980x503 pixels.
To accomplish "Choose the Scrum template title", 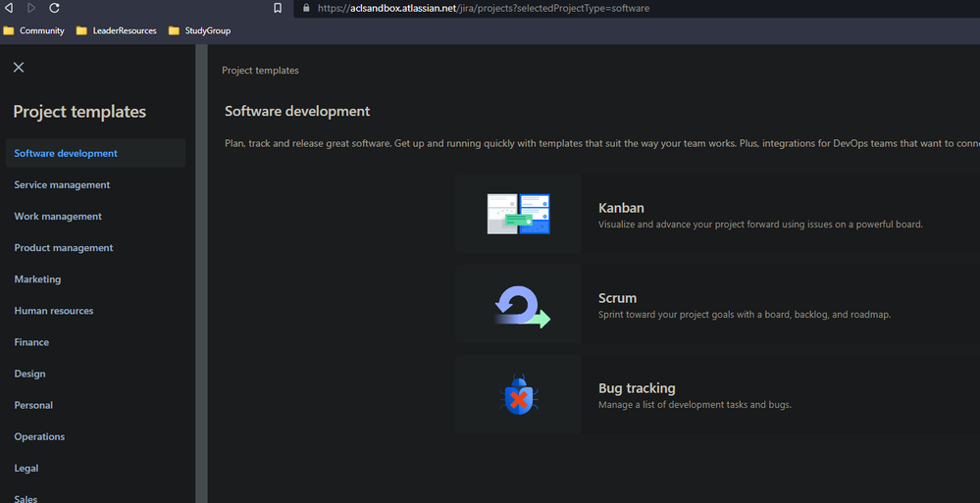I will point(617,298).
